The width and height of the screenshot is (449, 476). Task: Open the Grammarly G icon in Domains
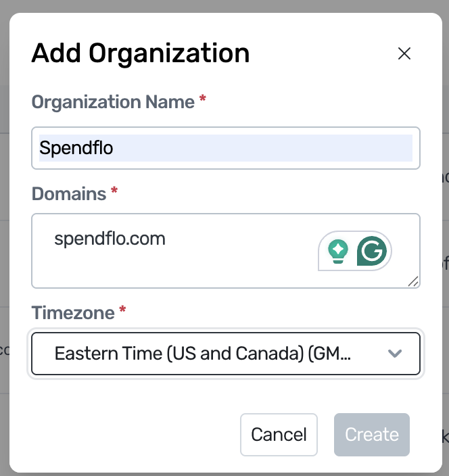(x=372, y=251)
